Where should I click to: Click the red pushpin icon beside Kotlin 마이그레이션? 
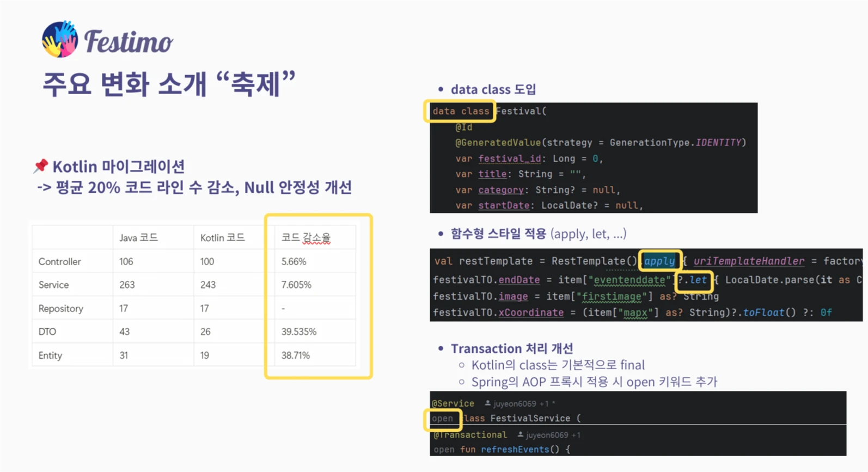pos(40,166)
